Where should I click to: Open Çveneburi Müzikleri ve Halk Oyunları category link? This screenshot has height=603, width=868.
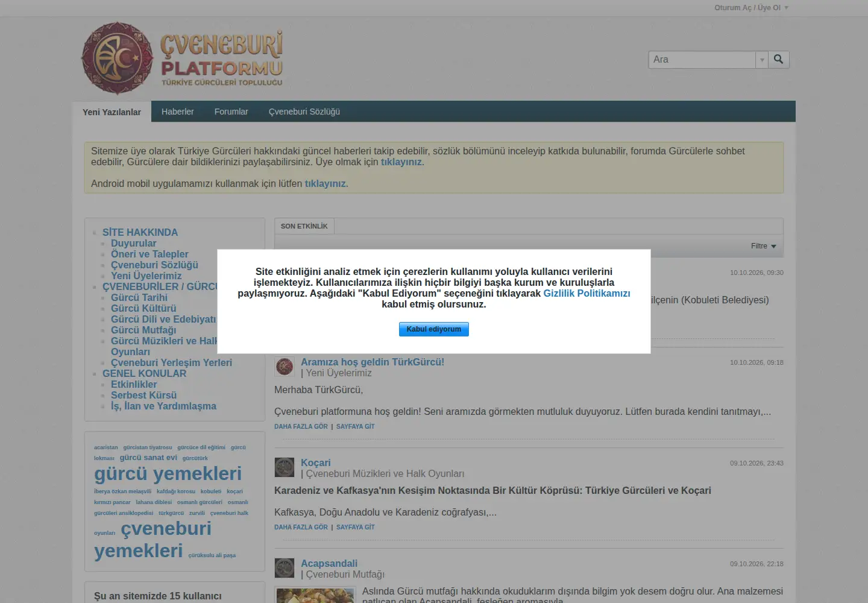click(x=385, y=473)
